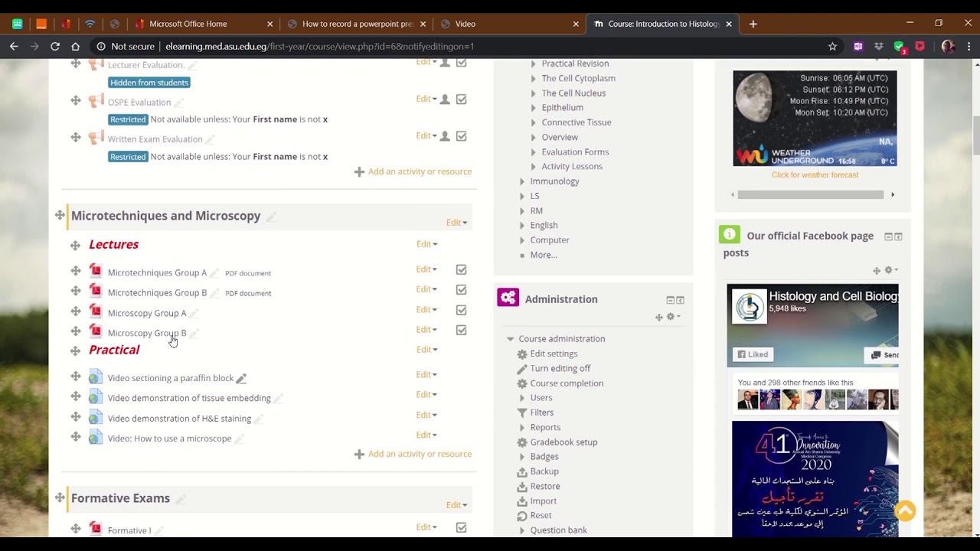The image size is (980, 551).
Task: Open Edit dropdown for Video demonstration of tissue embedding
Action: point(426,394)
